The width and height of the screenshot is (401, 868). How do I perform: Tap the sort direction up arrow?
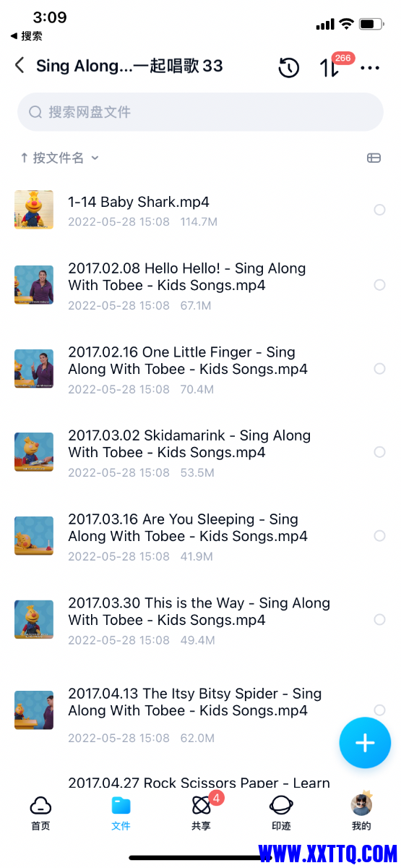click(24, 158)
